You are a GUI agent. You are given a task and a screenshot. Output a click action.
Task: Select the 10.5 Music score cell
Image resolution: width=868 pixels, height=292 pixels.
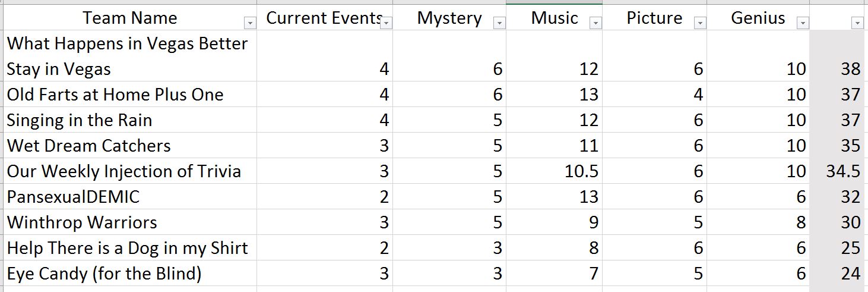pyautogui.click(x=554, y=171)
